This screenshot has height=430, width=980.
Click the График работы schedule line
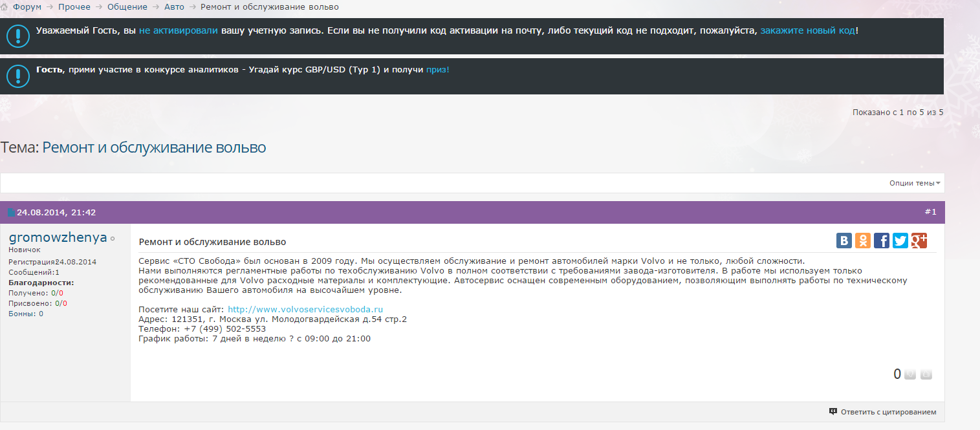point(255,339)
